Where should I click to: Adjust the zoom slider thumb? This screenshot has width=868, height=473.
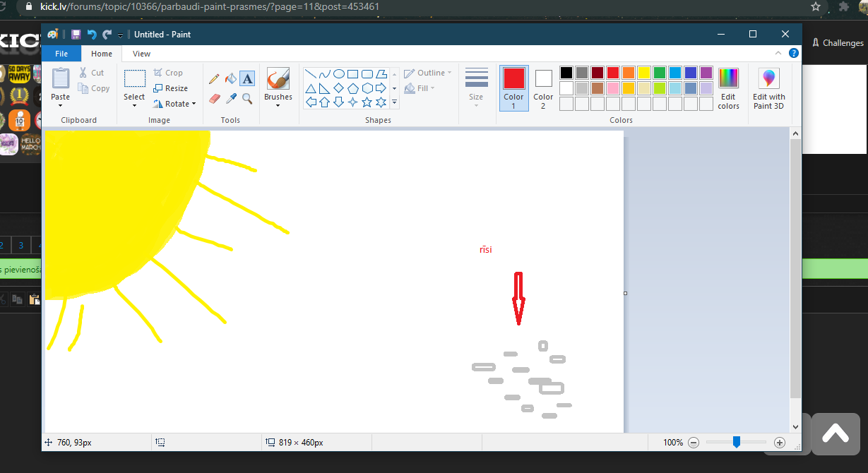736,442
